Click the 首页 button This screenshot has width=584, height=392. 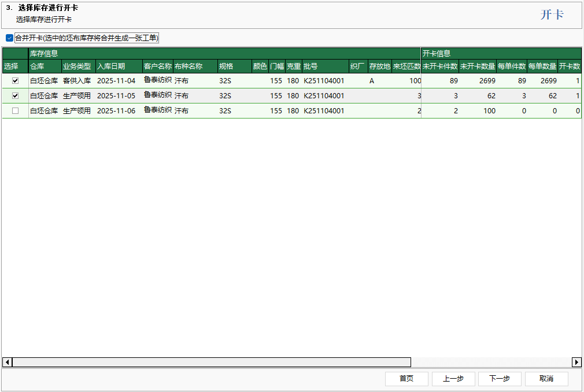tap(406, 379)
